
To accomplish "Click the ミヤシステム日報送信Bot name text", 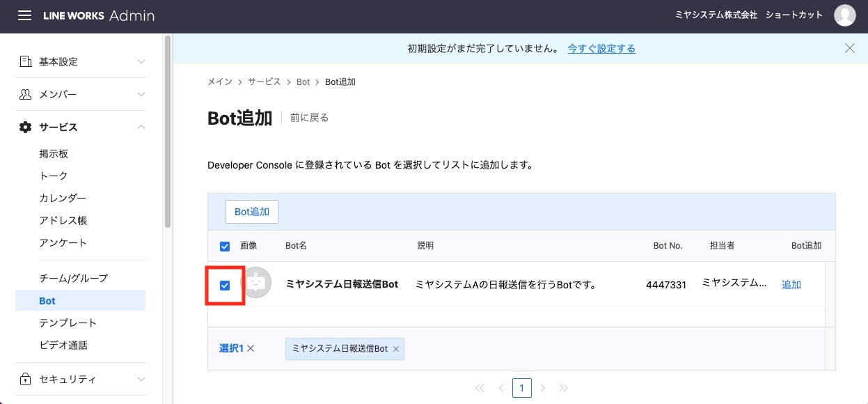I will [342, 284].
